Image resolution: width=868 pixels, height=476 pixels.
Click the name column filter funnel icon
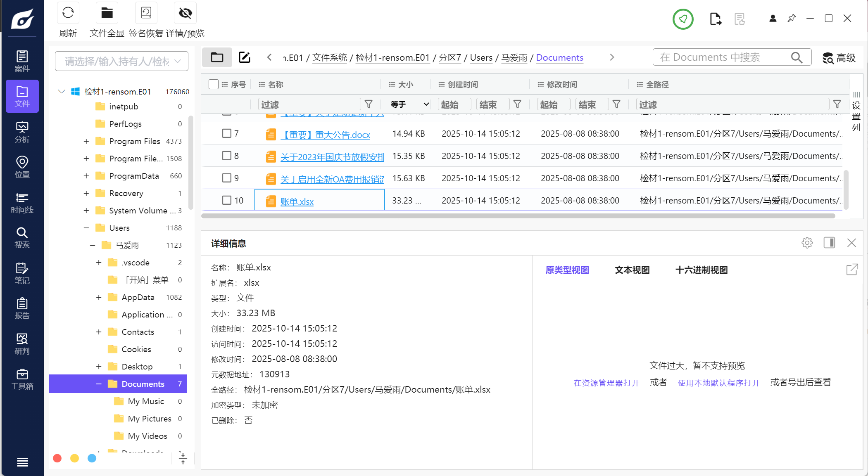[369, 104]
